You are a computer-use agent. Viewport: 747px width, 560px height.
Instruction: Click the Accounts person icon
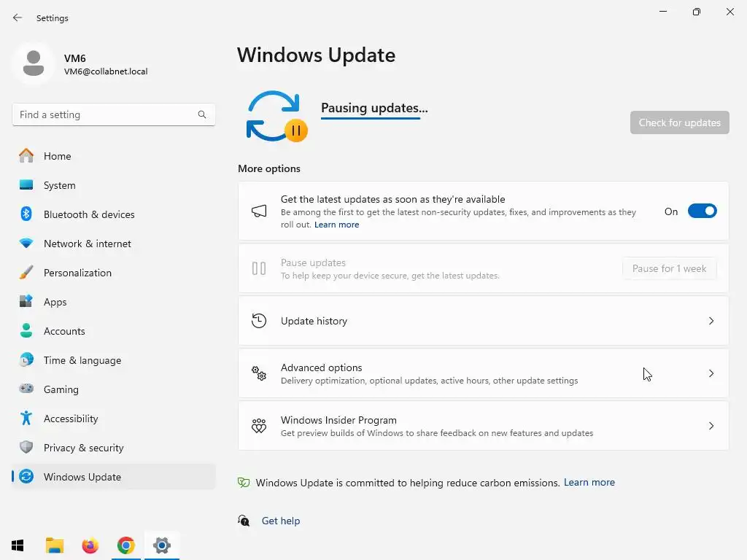point(26,330)
